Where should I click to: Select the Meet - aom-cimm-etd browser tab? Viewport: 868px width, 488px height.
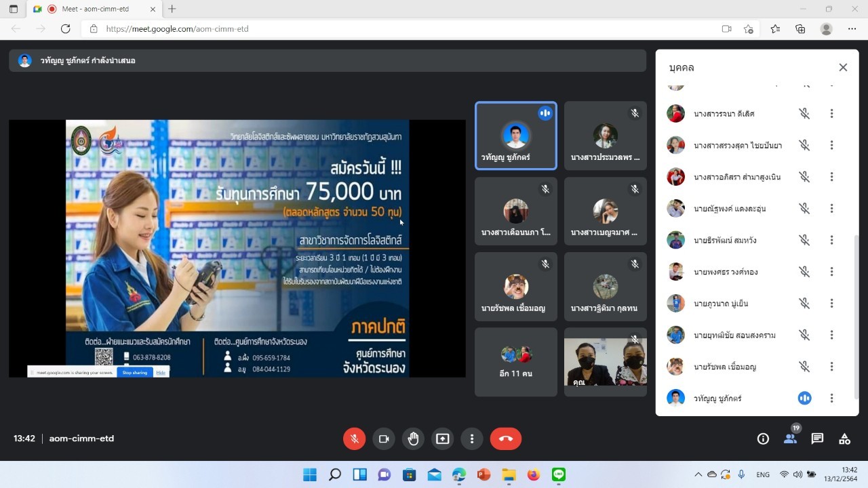click(x=95, y=9)
